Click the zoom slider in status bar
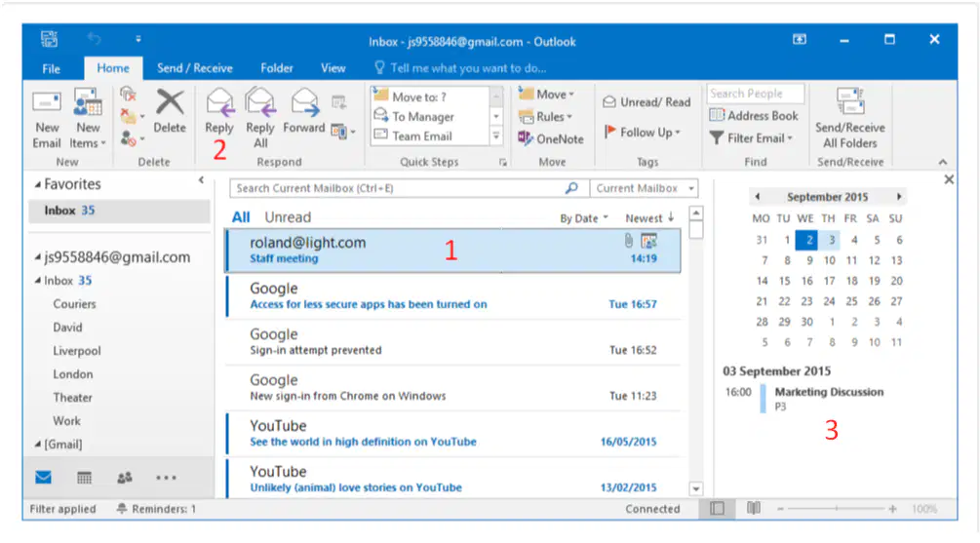Viewport: 980px width, 543px height. click(837, 509)
